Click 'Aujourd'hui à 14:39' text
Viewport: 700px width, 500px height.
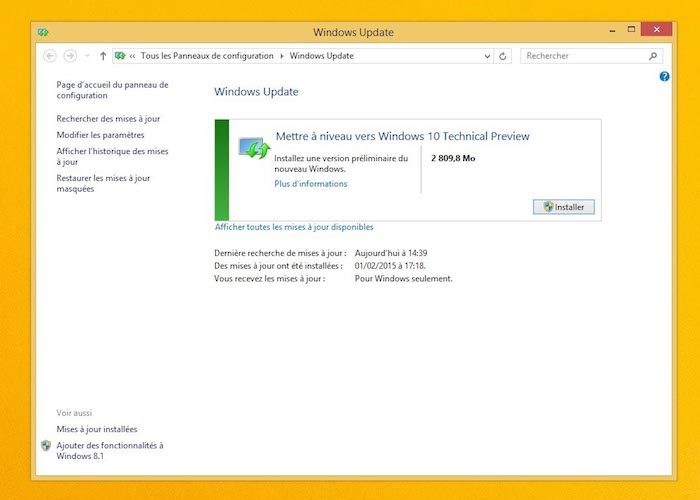click(391, 253)
